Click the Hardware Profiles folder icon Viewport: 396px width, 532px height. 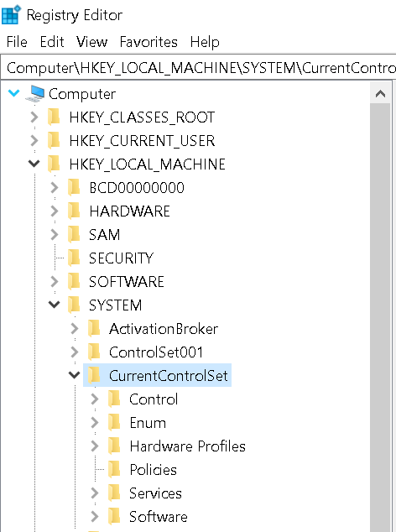pyautogui.click(x=114, y=446)
